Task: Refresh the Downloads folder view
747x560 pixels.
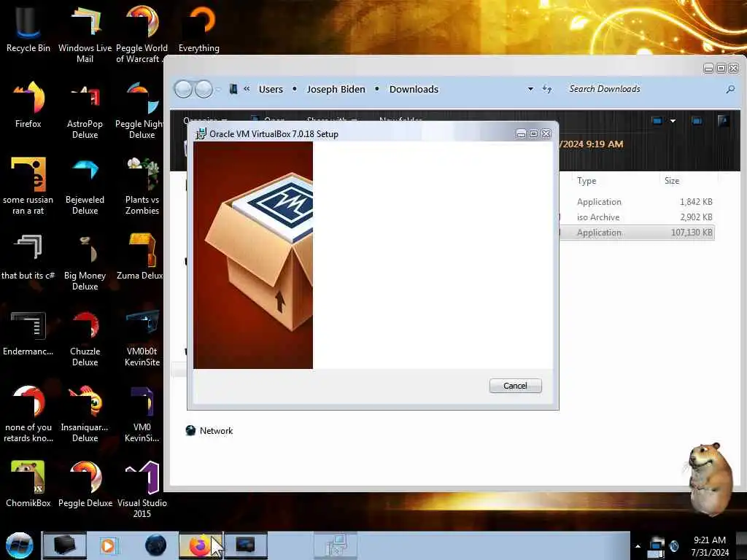Action: click(x=547, y=89)
